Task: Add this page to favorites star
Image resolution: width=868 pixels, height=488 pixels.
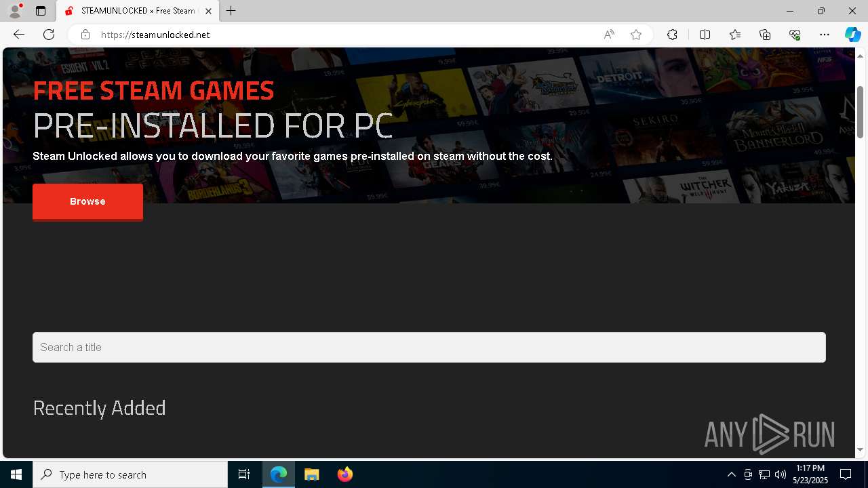Action: tap(636, 35)
